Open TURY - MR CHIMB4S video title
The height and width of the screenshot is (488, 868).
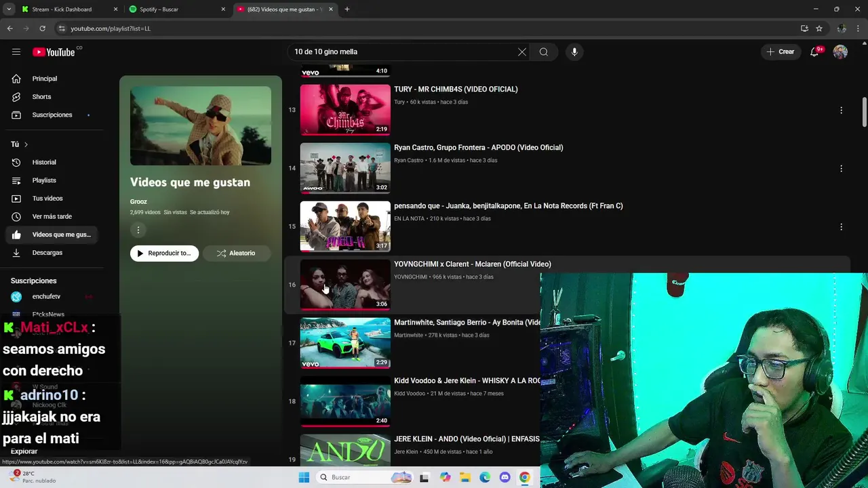(x=456, y=89)
